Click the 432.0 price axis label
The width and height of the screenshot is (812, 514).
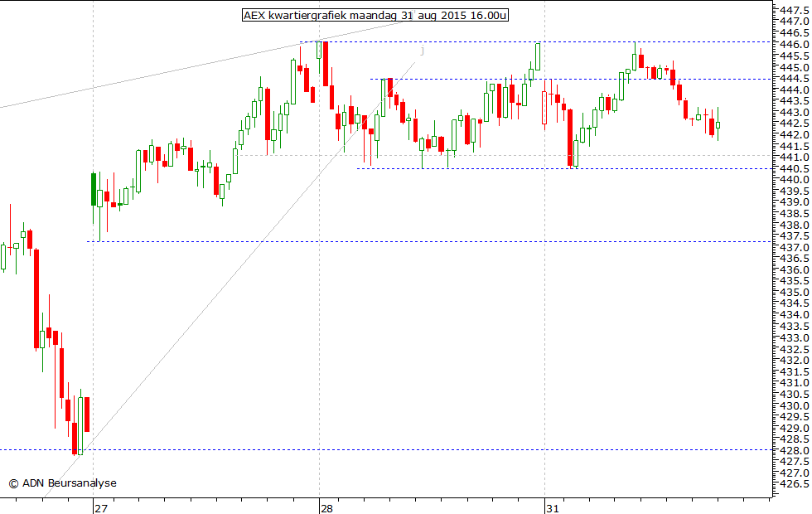(x=795, y=361)
